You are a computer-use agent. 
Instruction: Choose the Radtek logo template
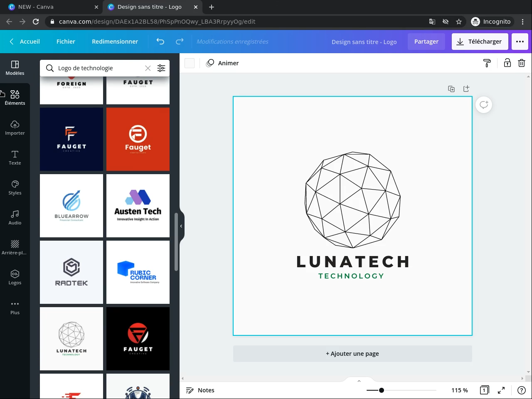click(71, 272)
